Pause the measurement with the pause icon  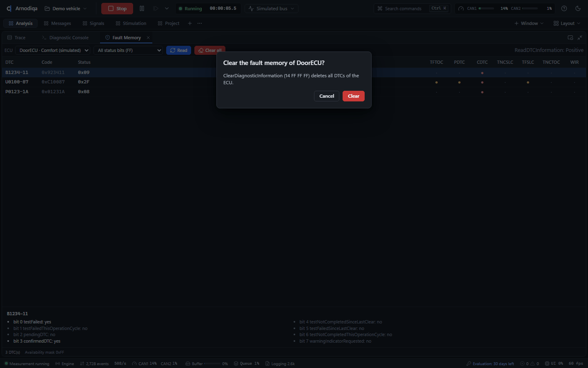pyautogui.click(x=142, y=9)
